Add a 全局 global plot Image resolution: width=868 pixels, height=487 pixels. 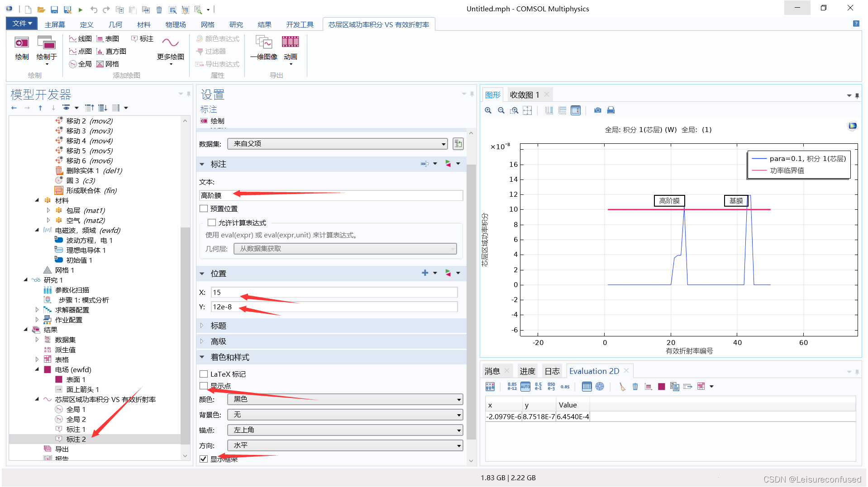point(80,64)
